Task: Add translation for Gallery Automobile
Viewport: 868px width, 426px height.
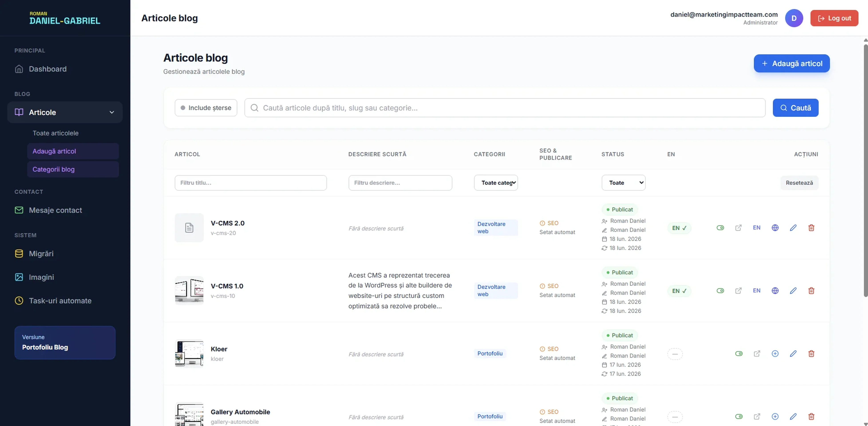Action: coord(775,417)
